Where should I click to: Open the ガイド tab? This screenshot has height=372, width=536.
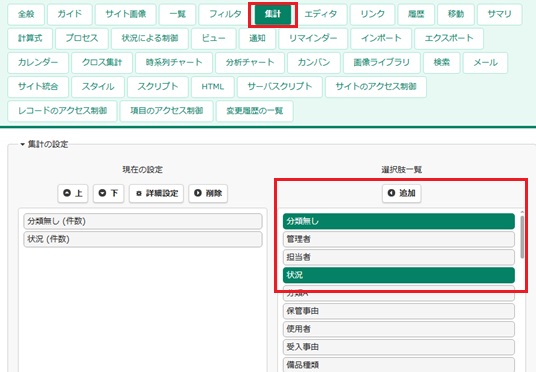(x=70, y=14)
